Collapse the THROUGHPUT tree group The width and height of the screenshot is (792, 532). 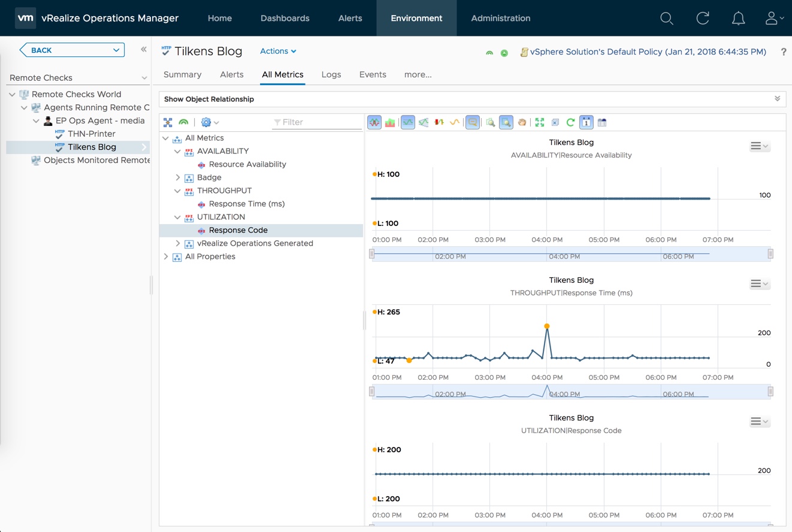pyautogui.click(x=177, y=191)
